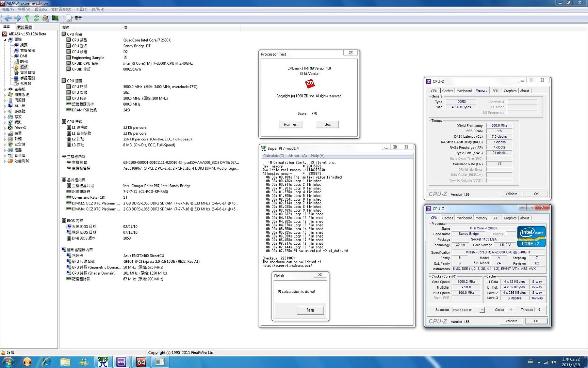Switch to SPD tab in upper CPU-Z
The height and width of the screenshot is (368, 588).
click(x=495, y=91)
